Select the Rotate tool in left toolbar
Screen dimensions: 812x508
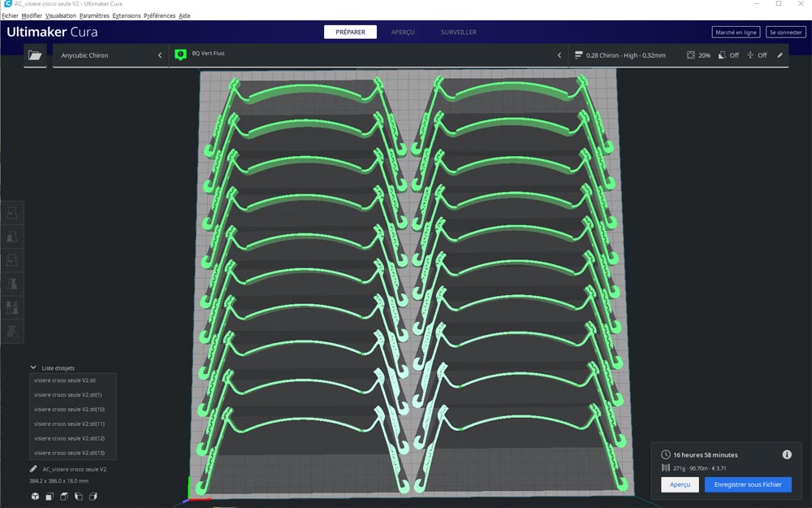pyautogui.click(x=12, y=260)
